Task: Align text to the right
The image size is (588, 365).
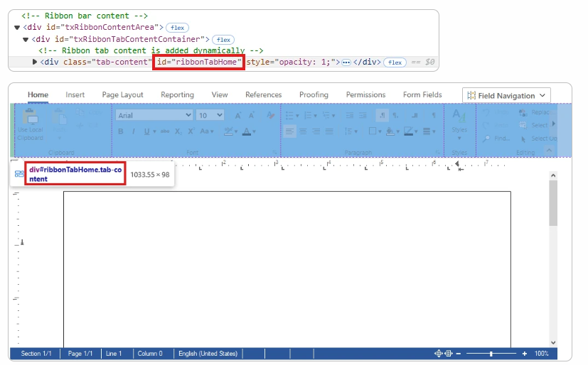Action: (x=316, y=131)
